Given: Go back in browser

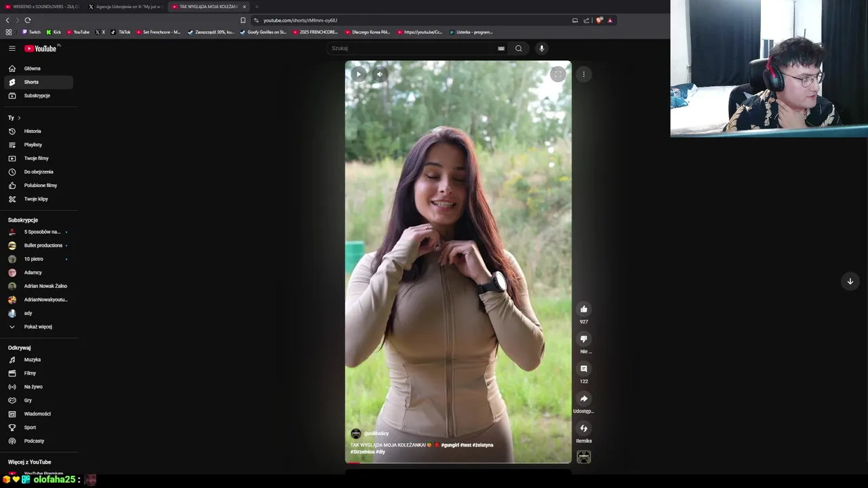Looking at the screenshot, I should [x=7, y=20].
